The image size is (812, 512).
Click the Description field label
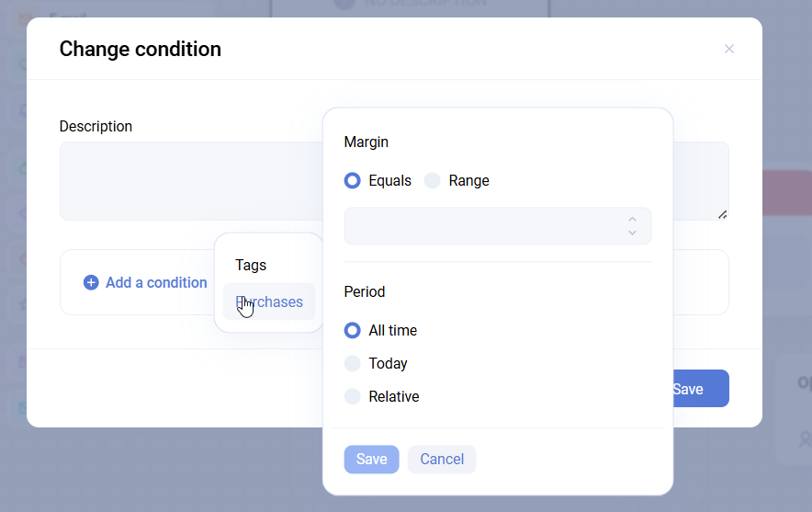pyautogui.click(x=96, y=127)
